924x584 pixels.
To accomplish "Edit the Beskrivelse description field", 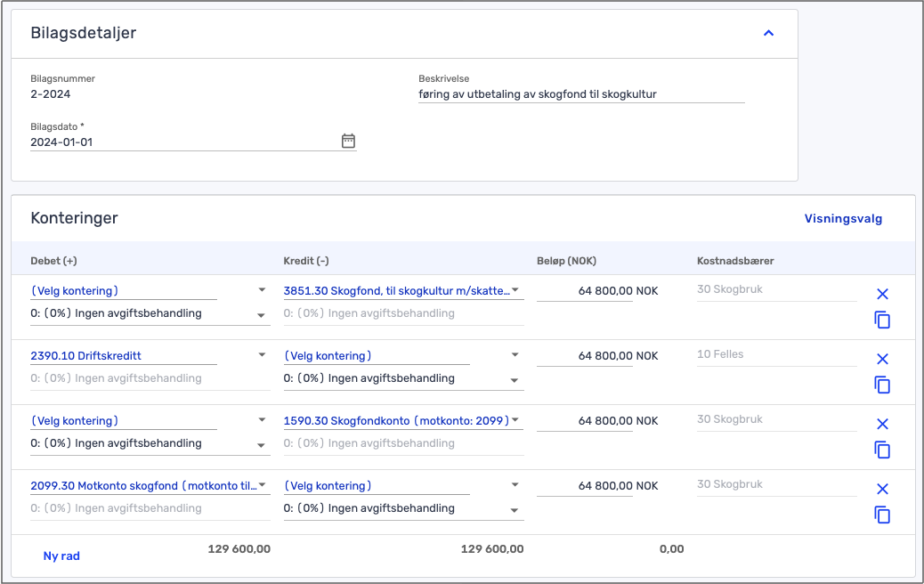I will [581, 94].
